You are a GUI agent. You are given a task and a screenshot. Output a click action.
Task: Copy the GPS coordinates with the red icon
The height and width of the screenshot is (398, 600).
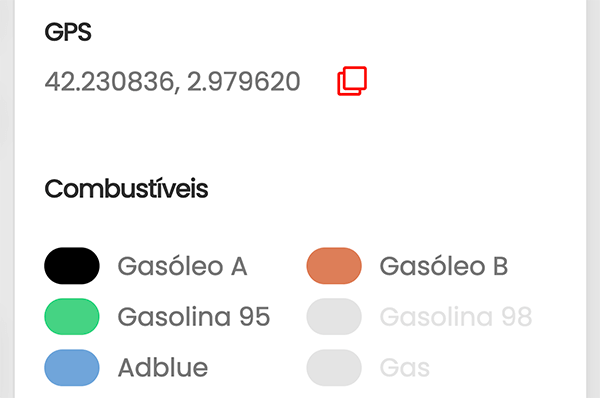(x=352, y=81)
